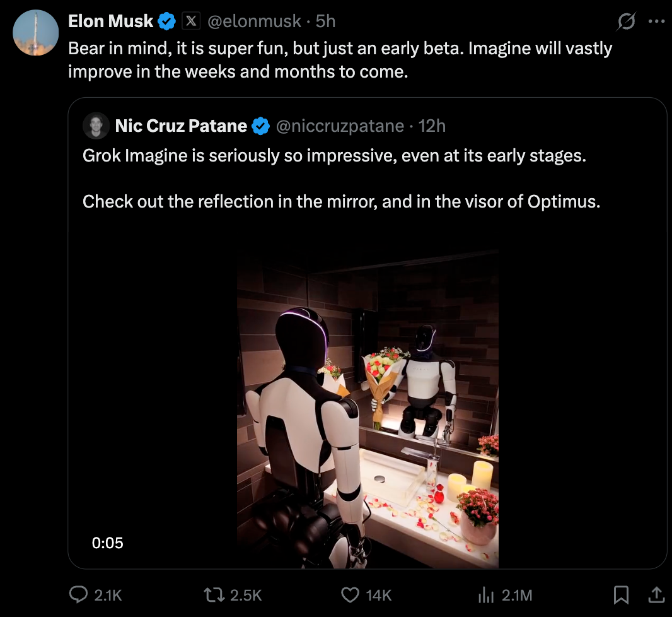The height and width of the screenshot is (617, 672).
Task: Click the 5h post timestamp
Action: [325, 21]
